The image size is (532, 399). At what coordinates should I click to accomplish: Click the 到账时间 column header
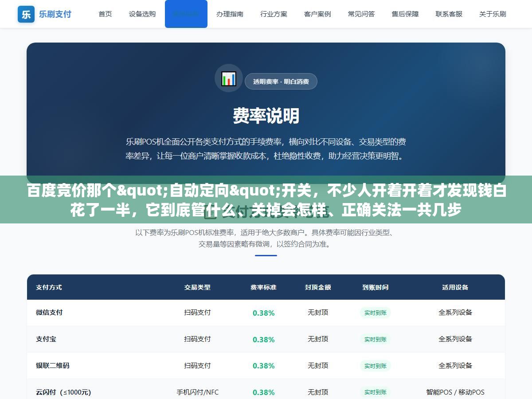[x=375, y=287]
